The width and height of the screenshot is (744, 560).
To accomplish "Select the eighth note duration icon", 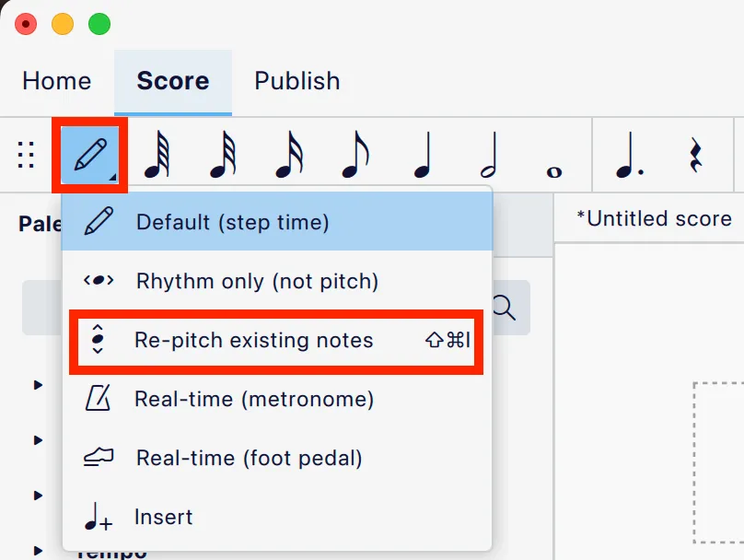I will [x=355, y=155].
